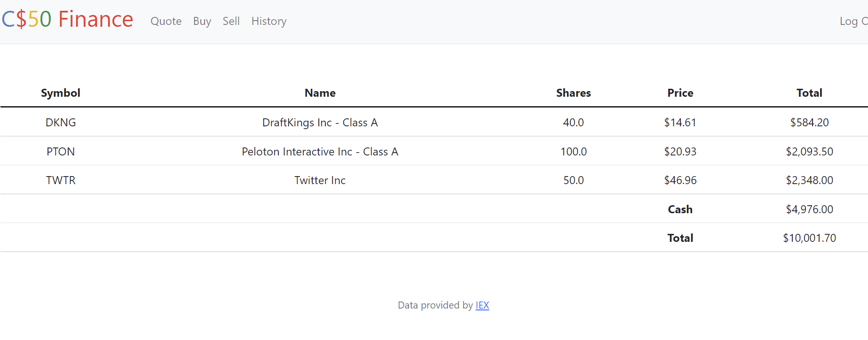Click the $4,976.00 cash balance value
The image size is (868, 340).
click(x=809, y=209)
